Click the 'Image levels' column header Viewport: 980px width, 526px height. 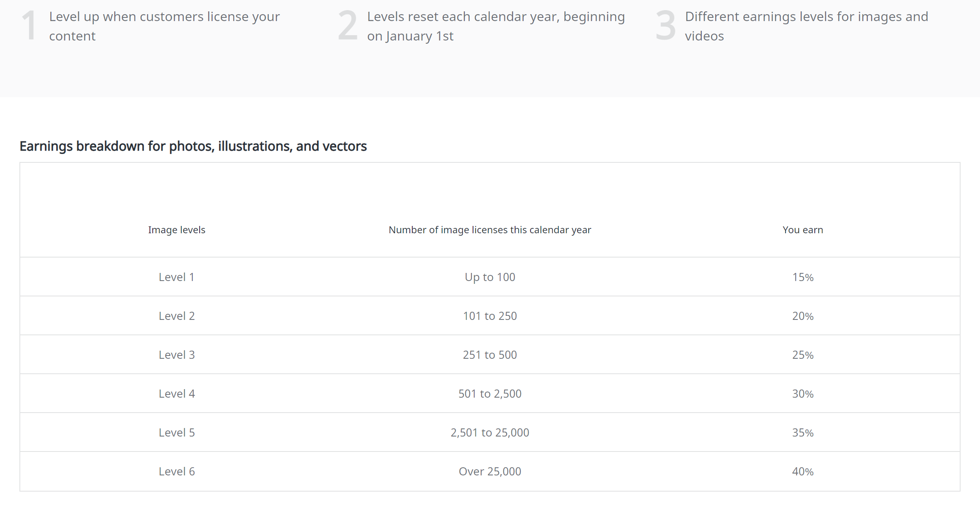[x=177, y=230]
